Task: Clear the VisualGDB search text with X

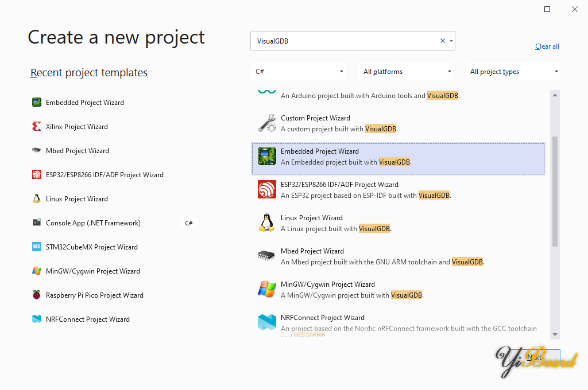Action: click(442, 41)
